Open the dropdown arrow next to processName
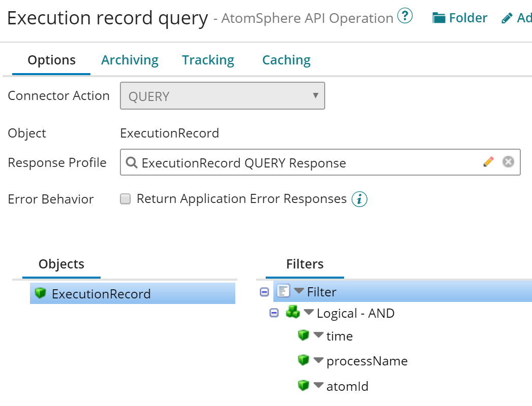 (319, 360)
